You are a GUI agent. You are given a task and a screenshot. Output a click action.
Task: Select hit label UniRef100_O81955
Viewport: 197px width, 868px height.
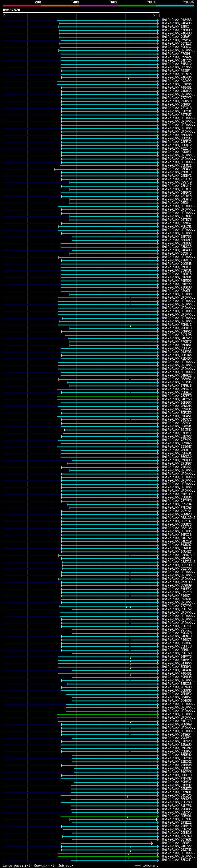(x=177, y=67)
